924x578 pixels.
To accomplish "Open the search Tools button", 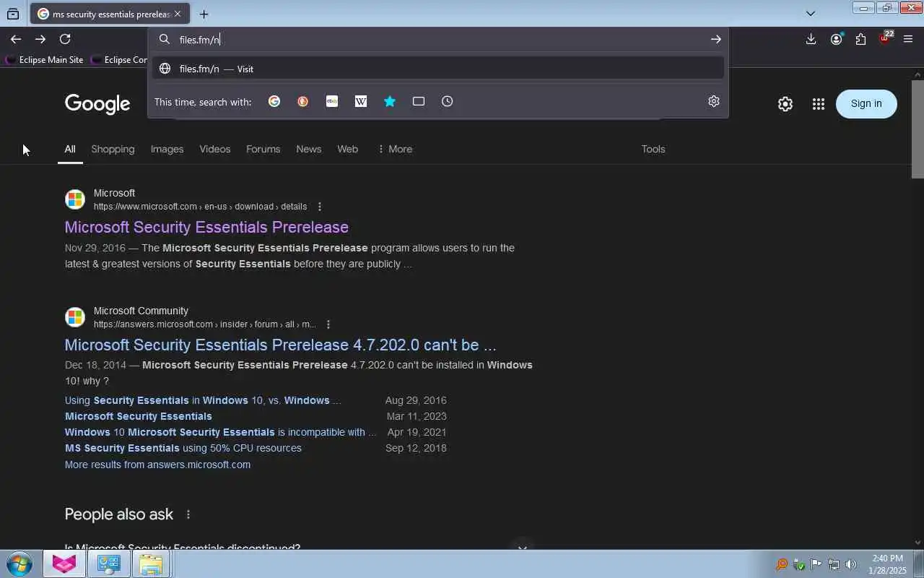I will [653, 149].
